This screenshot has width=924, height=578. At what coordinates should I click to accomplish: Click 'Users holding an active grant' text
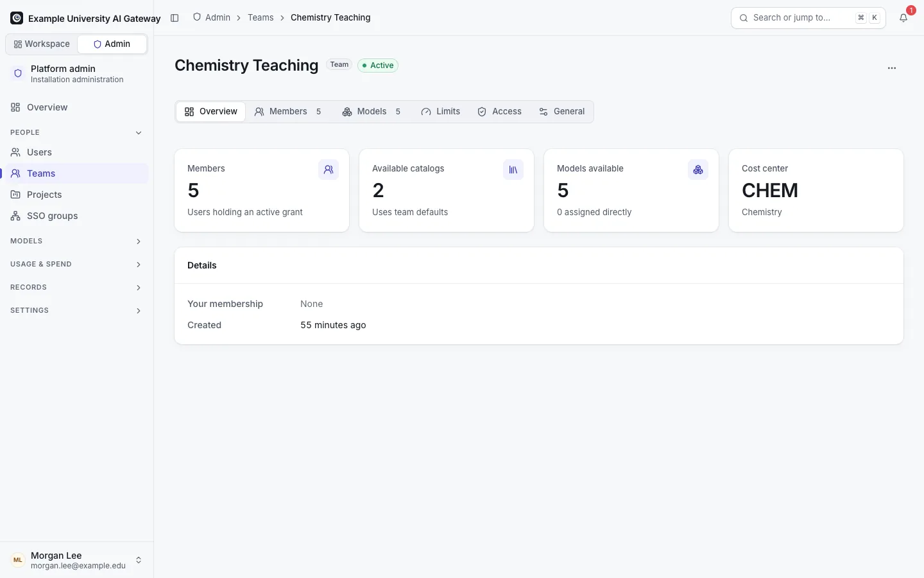245,212
